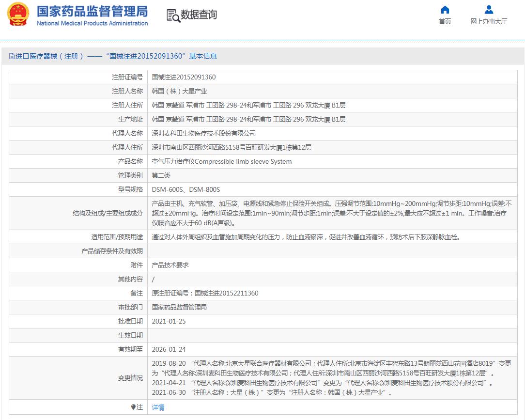This screenshot has width=525, height=420.
Task: Click the approval date 2021-01-25
Action: pos(169,321)
